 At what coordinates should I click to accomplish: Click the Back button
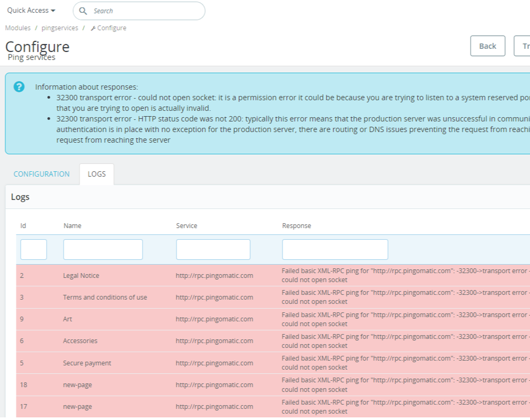pos(488,46)
